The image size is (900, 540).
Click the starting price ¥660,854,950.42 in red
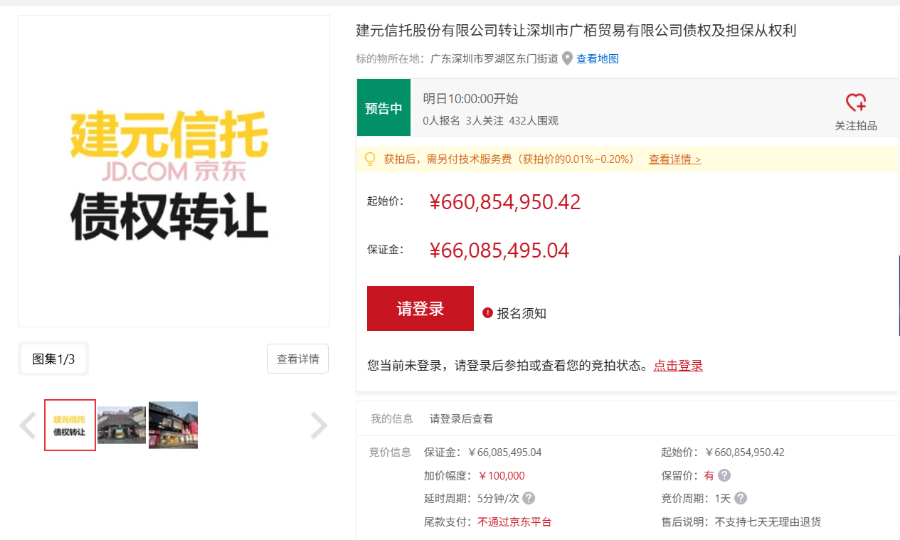[505, 202]
